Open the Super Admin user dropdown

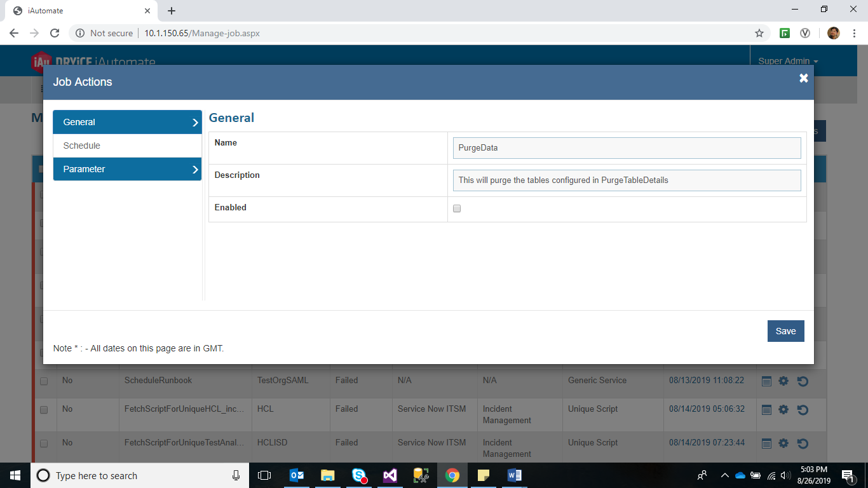(788, 61)
